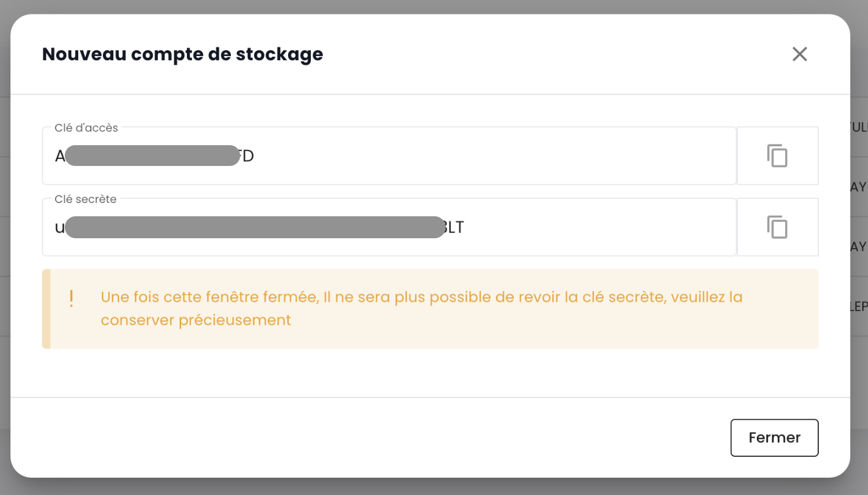Close the dialog with the X icon
The image size is (868, 495).
pyautogui.click(x=800, y=54)
